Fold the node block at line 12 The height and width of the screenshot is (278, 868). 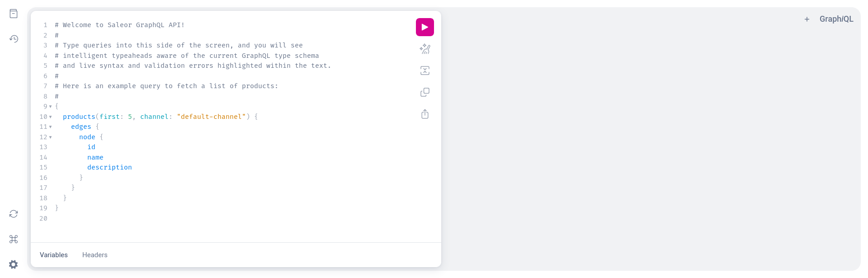50,137
